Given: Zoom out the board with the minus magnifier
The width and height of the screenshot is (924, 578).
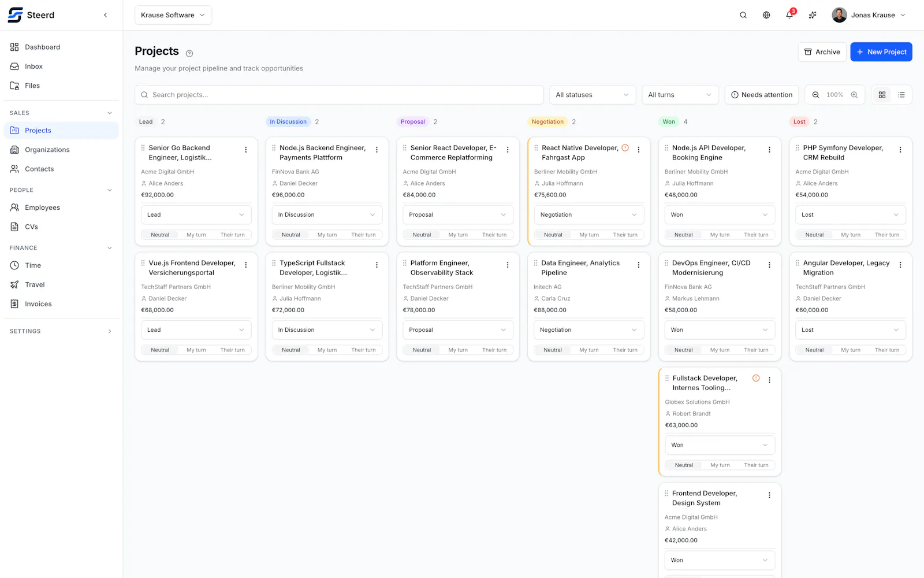Looking at the screenshot, I should [x=815, y=95].
